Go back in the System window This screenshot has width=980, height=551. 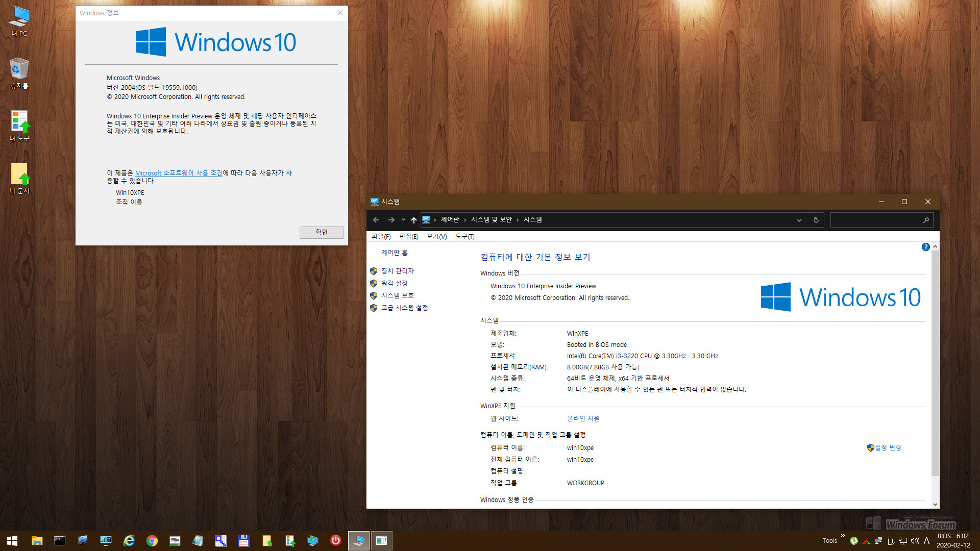(376, 220)
